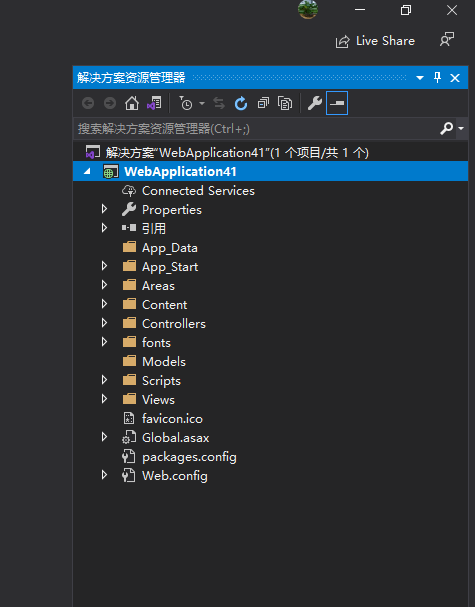Expand the Web.config node
Viewport: 475px width, 607px height.
[104, 475]
